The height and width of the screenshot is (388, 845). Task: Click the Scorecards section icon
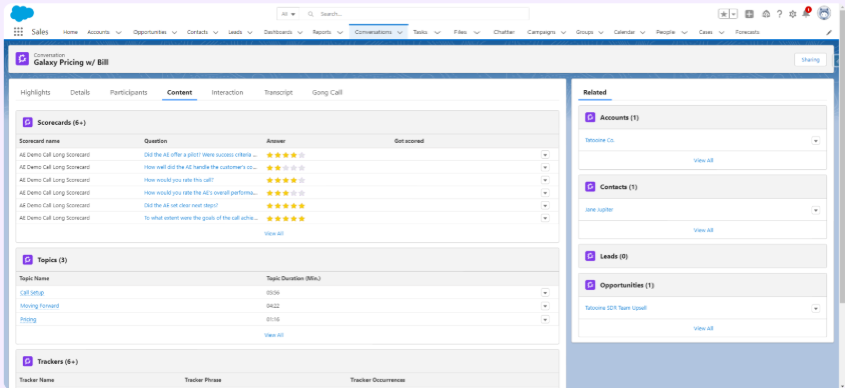[28, 122]
